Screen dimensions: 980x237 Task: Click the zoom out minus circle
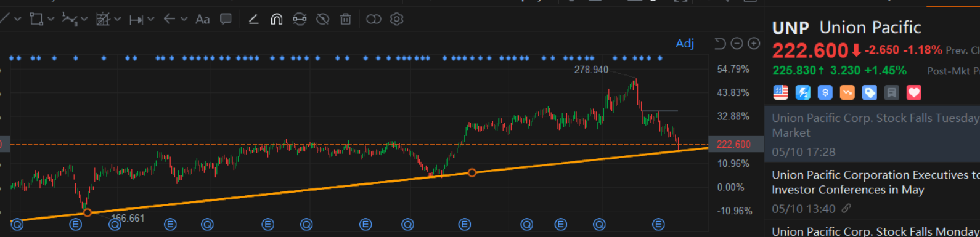click(737, 43)
